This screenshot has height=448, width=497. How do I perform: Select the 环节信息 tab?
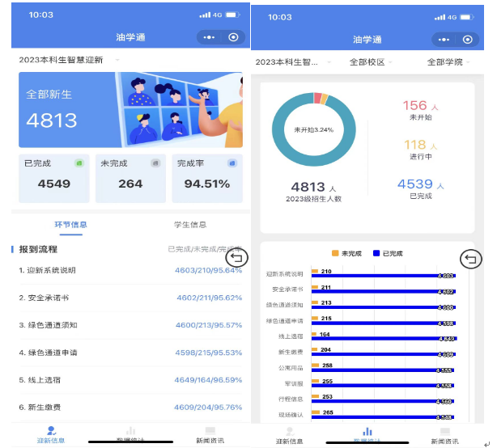click(x=70, y=224)
